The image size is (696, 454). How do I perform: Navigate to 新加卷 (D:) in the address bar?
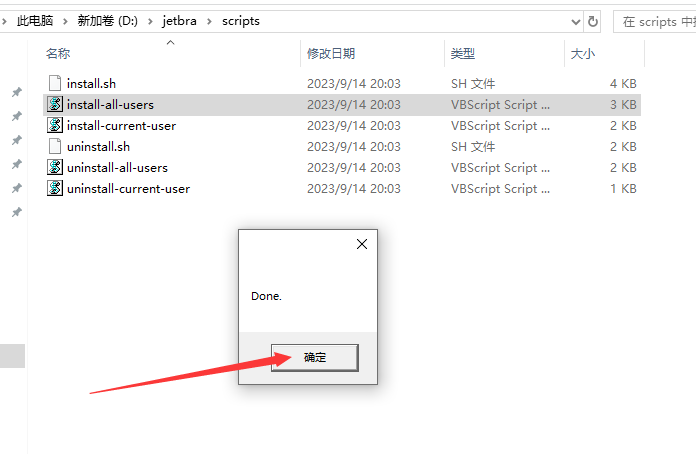108,21
